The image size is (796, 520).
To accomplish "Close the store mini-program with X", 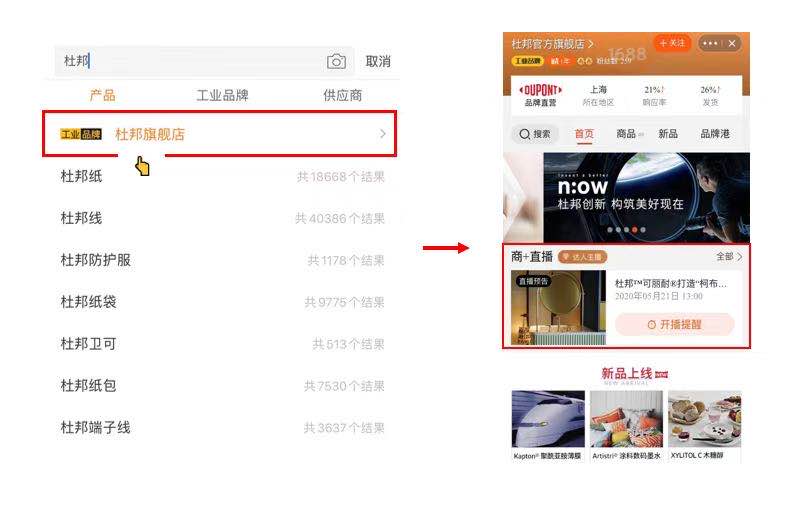I will coord(732,43).
